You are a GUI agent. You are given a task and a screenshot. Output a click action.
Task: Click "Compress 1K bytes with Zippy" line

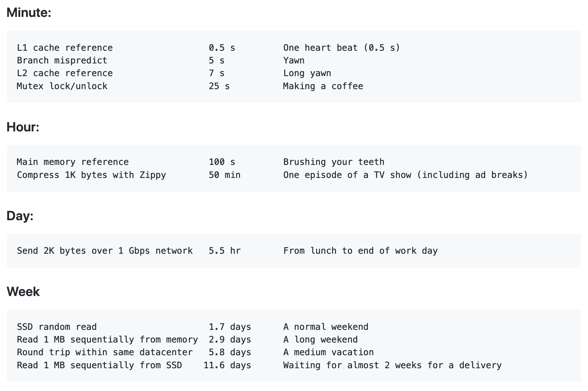pyautogui.click(x=91, y=175)
